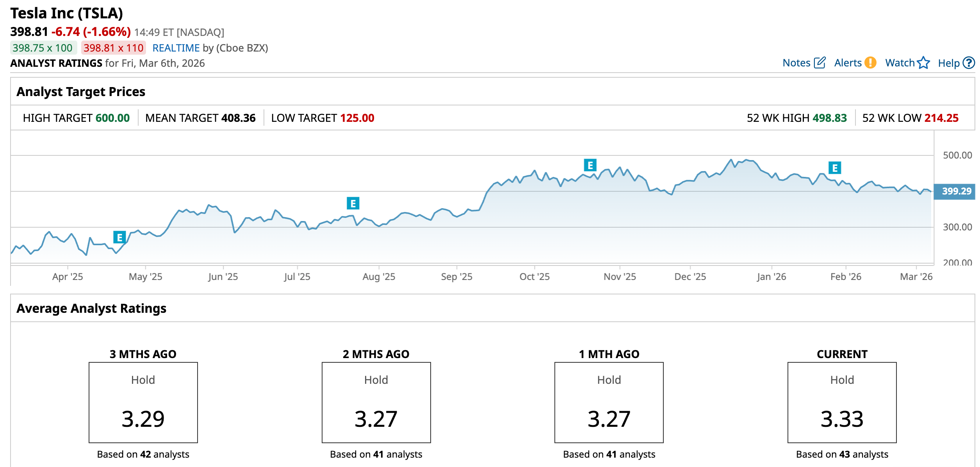980x467 pixels.
Task: Open the Help link text
Action: coord(948,63)
